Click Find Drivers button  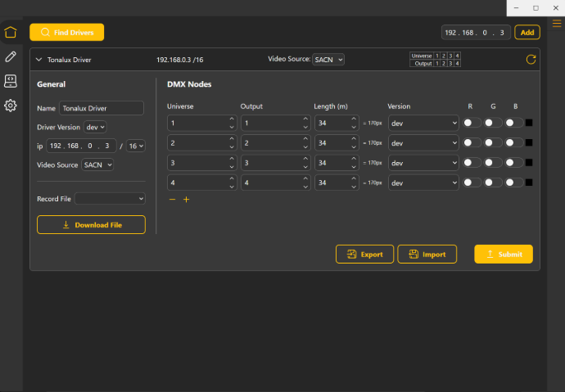click(x=66, y=33)
